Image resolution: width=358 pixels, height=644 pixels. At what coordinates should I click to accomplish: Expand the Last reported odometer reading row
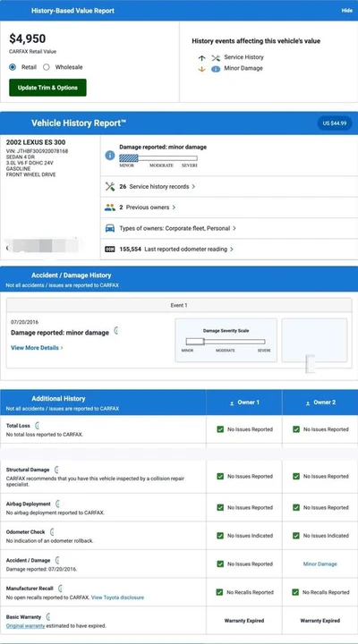click(x=229, y=250)
